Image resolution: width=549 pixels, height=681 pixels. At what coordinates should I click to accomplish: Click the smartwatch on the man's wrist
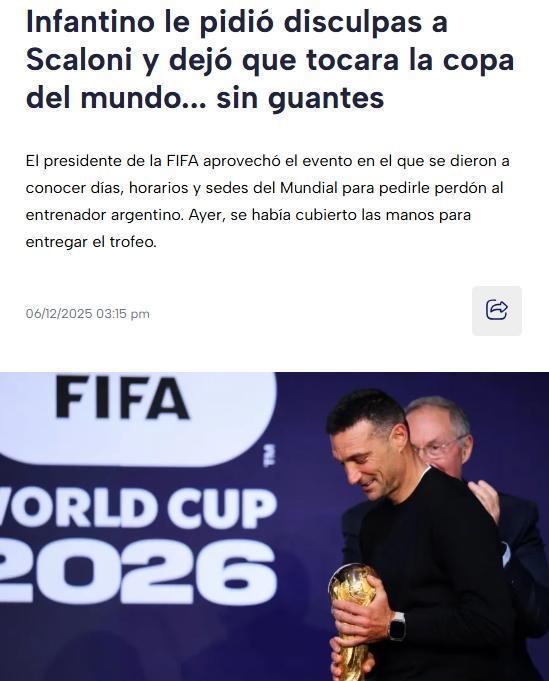[397, 626]
